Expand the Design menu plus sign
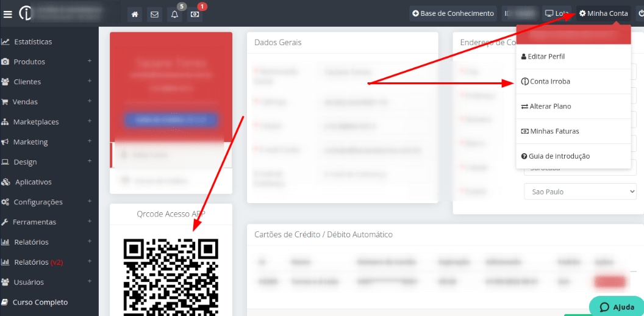Viewport: 644px width, 316px height. point(90,162)
